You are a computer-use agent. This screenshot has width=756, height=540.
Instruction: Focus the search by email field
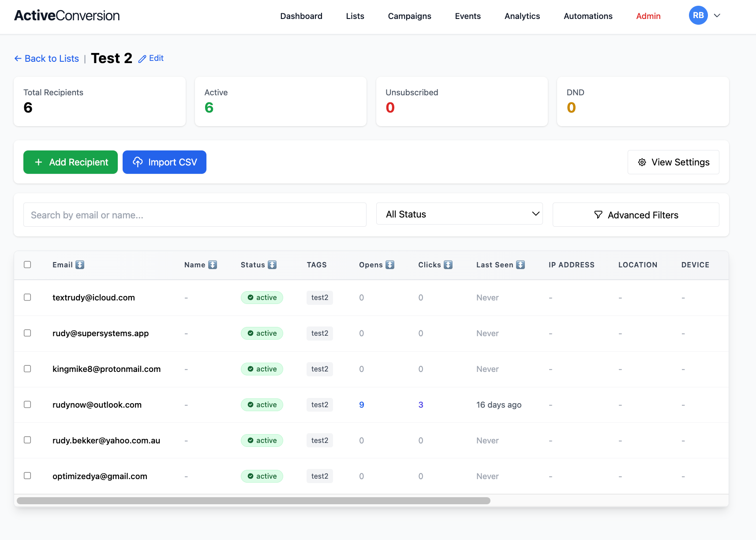(x=195, y=215)
